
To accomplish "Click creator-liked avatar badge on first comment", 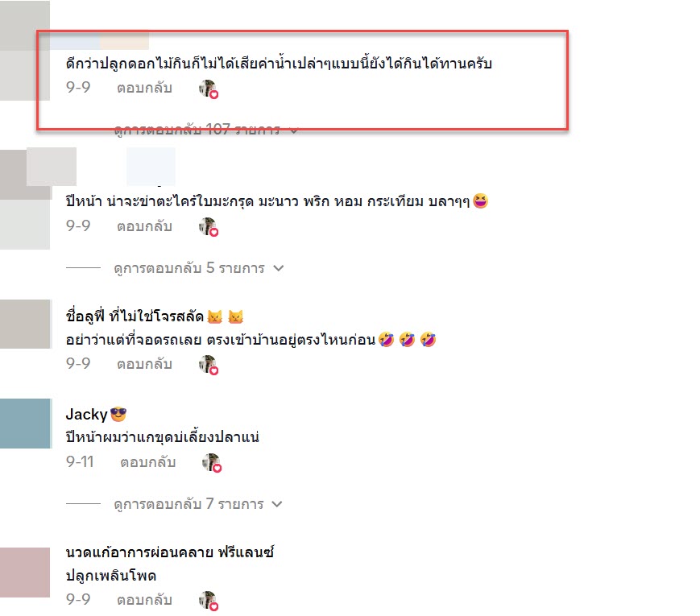I will pyautogui.click(x=208, y=89).
